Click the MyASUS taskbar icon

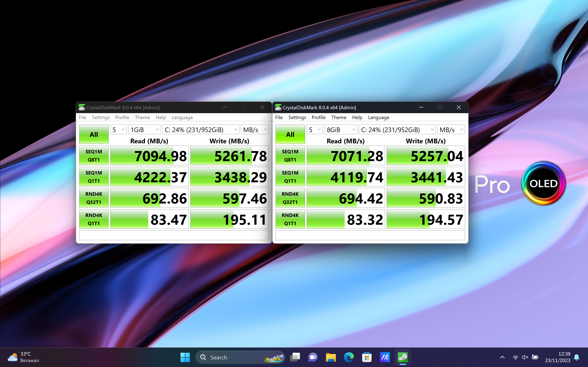click(385, 357)
